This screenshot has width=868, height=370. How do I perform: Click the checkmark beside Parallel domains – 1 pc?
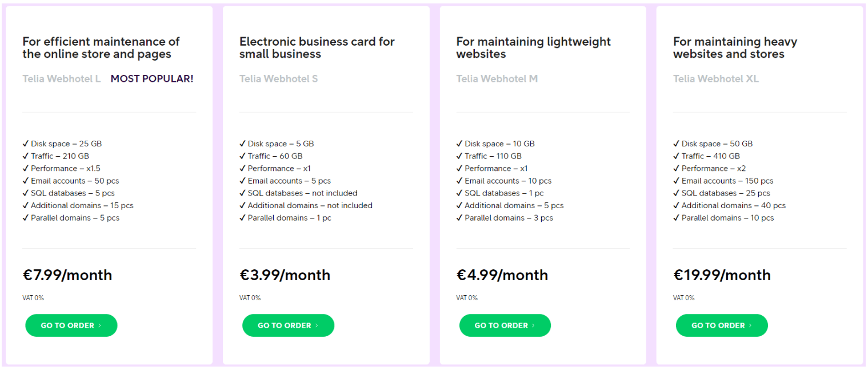243,218
